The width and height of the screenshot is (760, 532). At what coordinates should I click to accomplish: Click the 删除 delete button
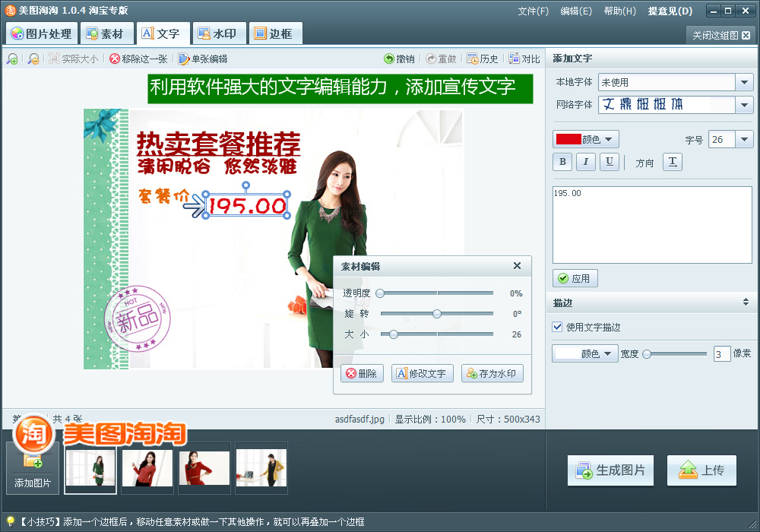point(362,373)
